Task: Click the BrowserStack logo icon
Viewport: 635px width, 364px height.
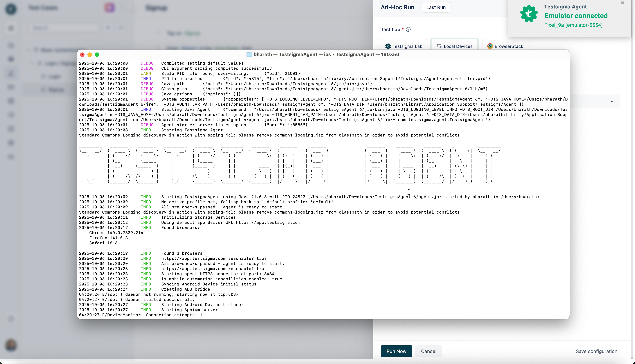Action: [490, 46]
